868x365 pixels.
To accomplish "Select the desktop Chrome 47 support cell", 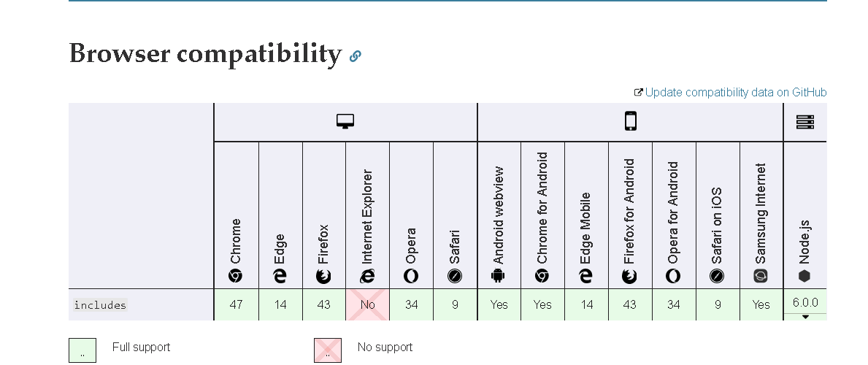I will [x=237, y=304].
